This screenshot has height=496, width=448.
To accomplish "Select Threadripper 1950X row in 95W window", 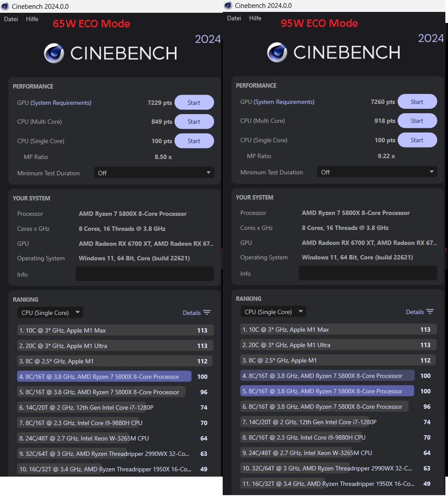I will pyautogui.click(x=338, y=484).
